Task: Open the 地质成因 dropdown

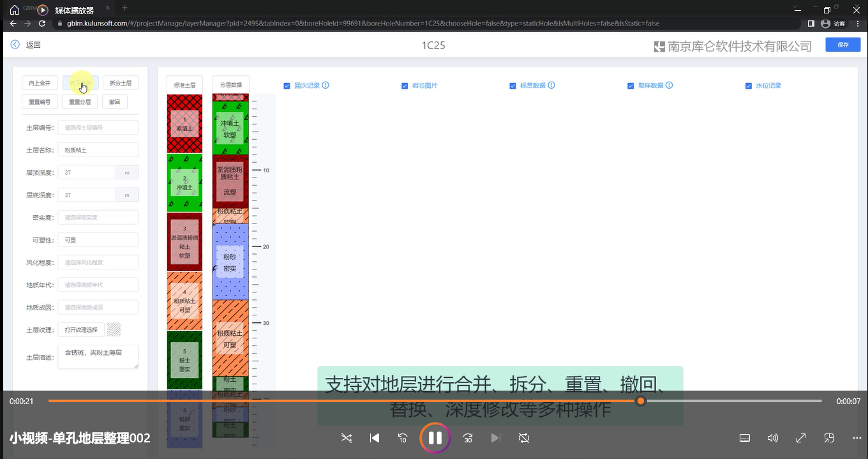Action: (98, 307)
